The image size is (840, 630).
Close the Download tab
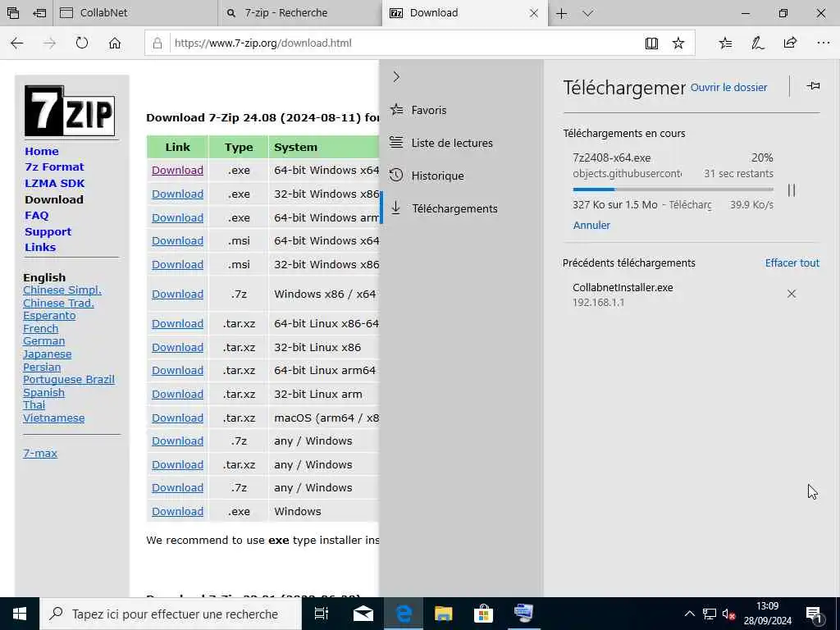click(533, 13)
